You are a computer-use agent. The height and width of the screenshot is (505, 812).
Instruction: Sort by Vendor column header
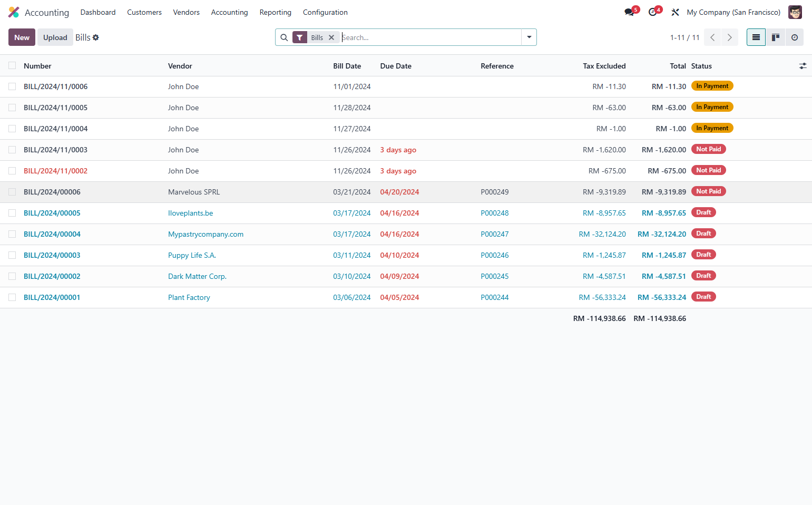click(x=180, y=66)
